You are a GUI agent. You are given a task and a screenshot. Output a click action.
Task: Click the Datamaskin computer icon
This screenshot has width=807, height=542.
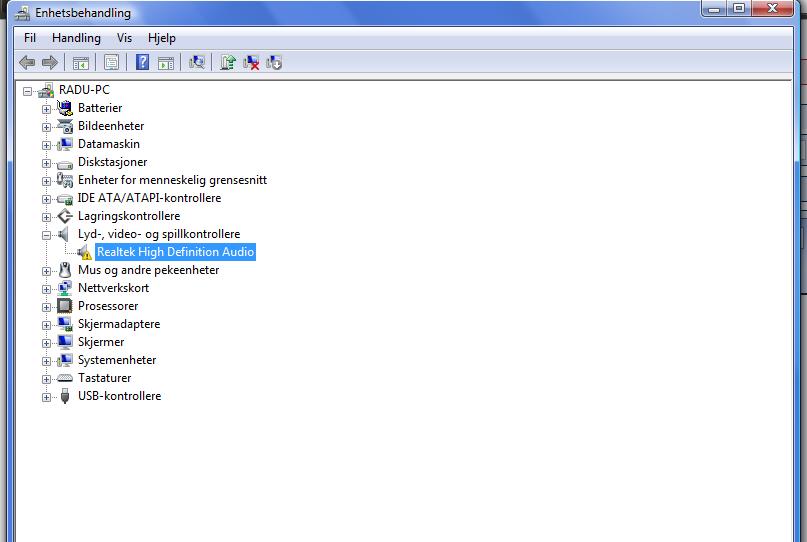point(65,144)
